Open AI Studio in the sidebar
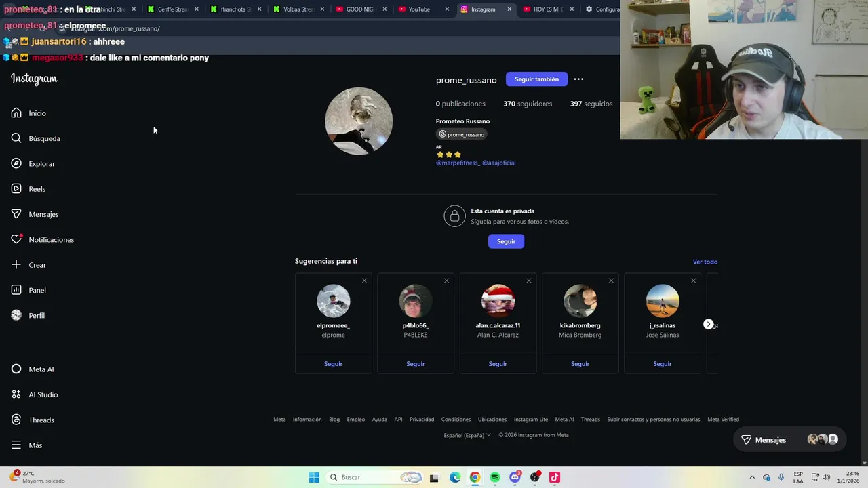The image size is (868, 488). (x=35, y=394)
